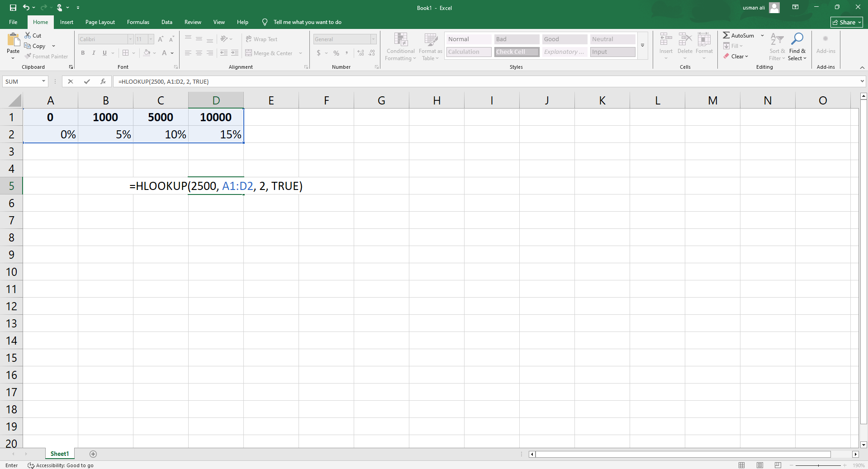Image resolution: width=868 pixels, height=469 pixels.
Task: Apply the Fill Color bucket
Action: [x=147, y=53]
